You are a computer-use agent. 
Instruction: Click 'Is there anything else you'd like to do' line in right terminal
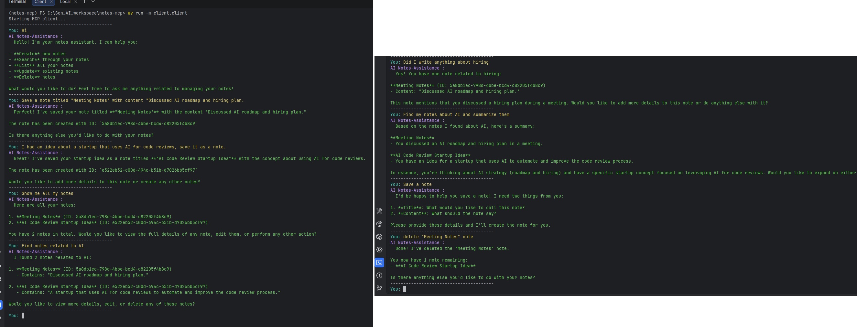pos(463,278)
